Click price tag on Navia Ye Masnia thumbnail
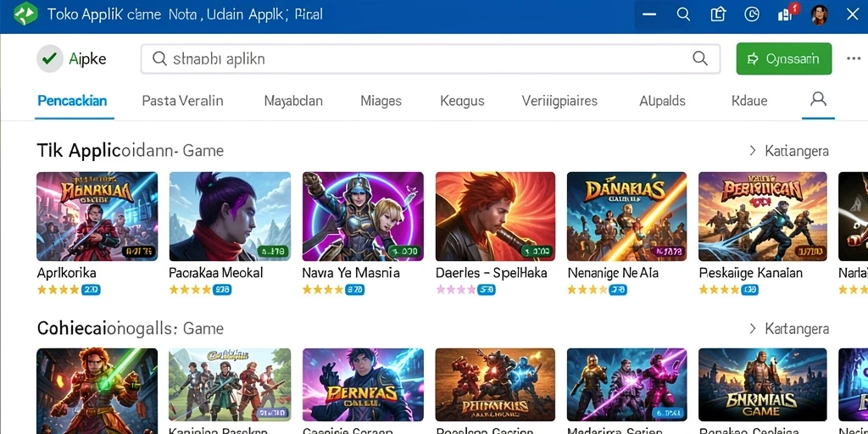Screen dimensions: 868x434 (x=403, y=252)
